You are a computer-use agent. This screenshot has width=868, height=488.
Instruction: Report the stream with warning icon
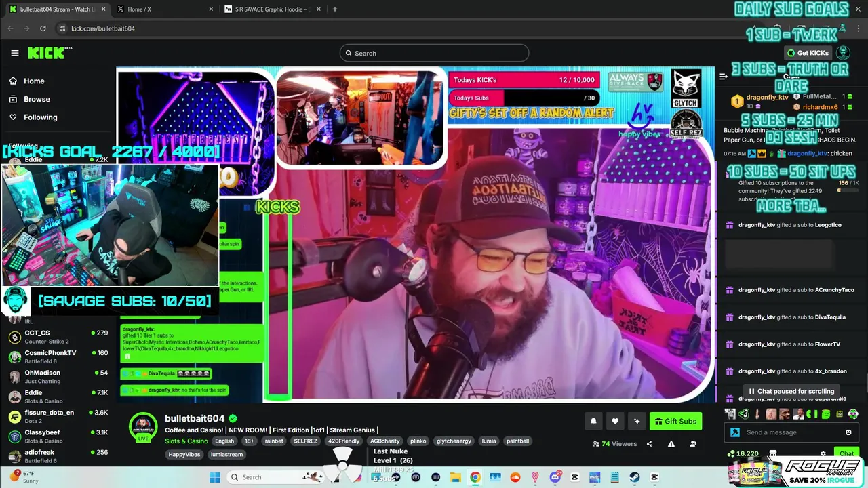pos(671,444)
